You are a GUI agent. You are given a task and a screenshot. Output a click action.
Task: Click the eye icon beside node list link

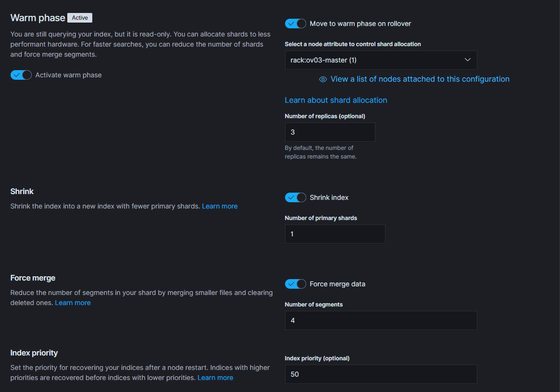coord(323,79)
